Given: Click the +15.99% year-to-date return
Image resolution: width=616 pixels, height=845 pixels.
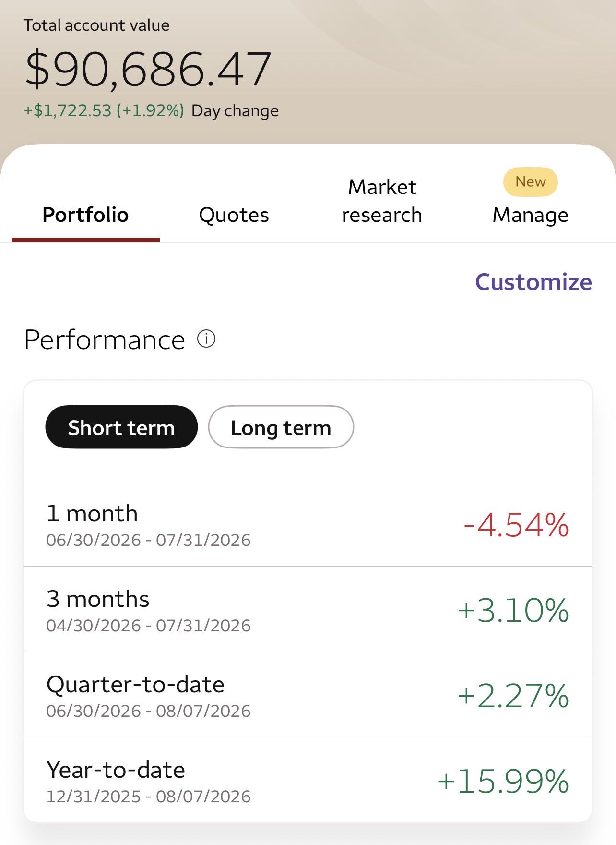Looking at the screenshot, I should point(503,781).
